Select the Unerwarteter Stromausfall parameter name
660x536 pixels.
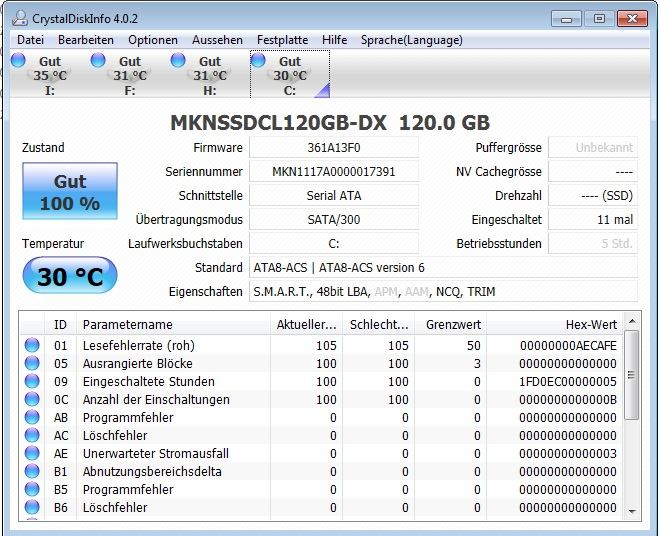(156, 453)
